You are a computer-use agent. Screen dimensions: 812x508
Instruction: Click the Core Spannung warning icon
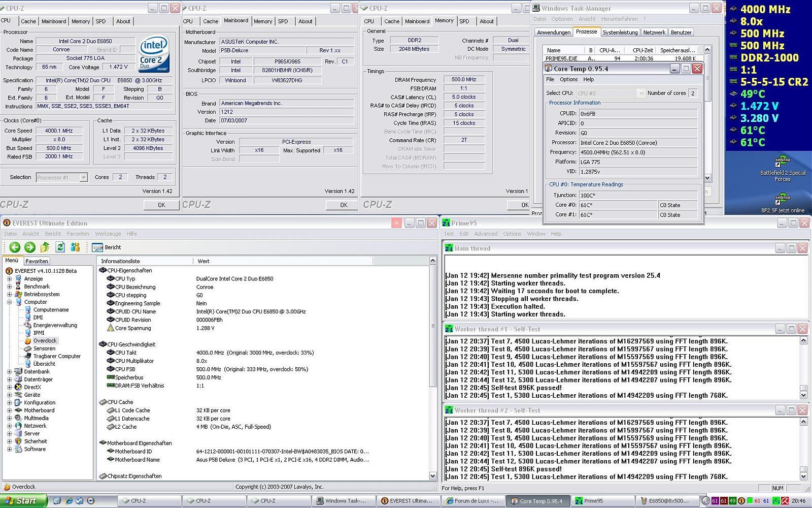pyautogui.click(x=110, y=328)
